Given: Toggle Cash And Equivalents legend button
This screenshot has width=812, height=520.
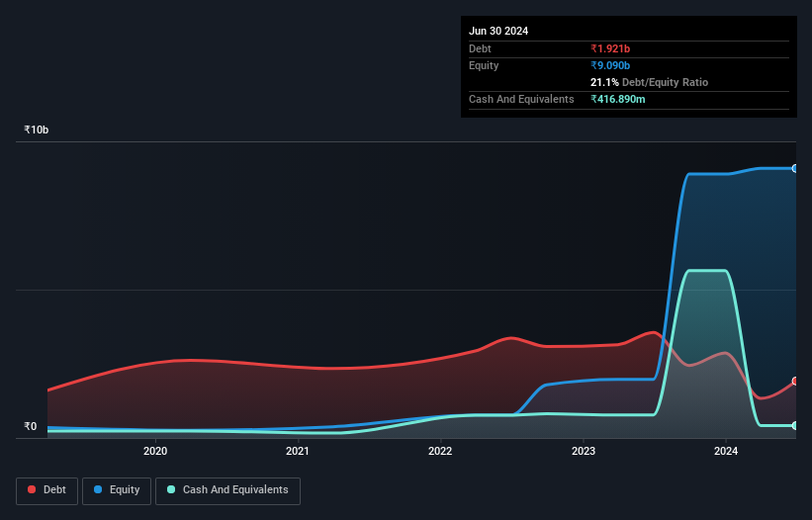Looking at the screenshot, I should (x=227, y=490).
